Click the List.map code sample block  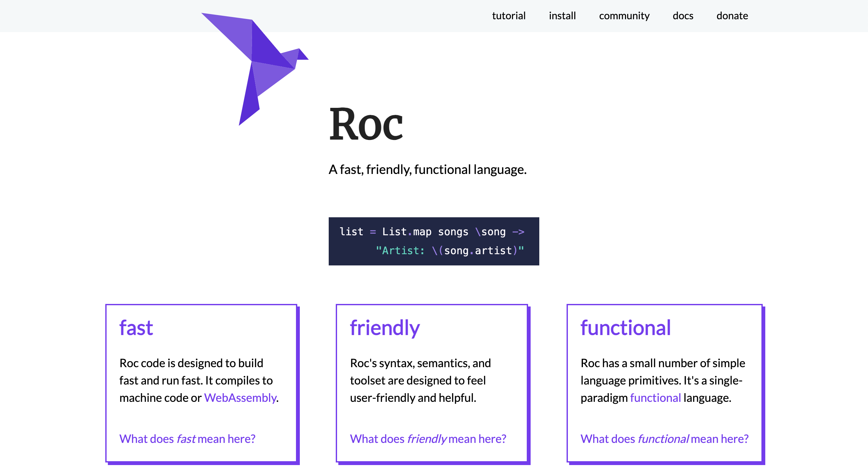coord(434,241)
